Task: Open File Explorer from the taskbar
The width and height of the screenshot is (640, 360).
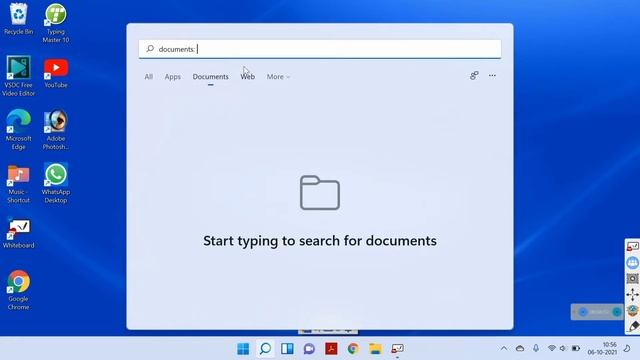Action: click(x=376, y=349)
